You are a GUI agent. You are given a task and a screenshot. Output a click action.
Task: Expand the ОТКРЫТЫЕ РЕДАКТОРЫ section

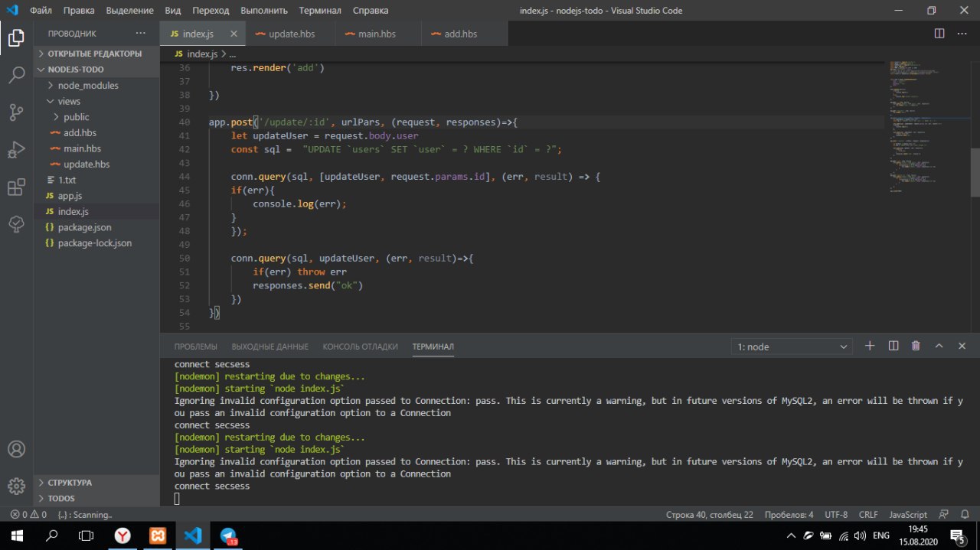tap(97, 54)
